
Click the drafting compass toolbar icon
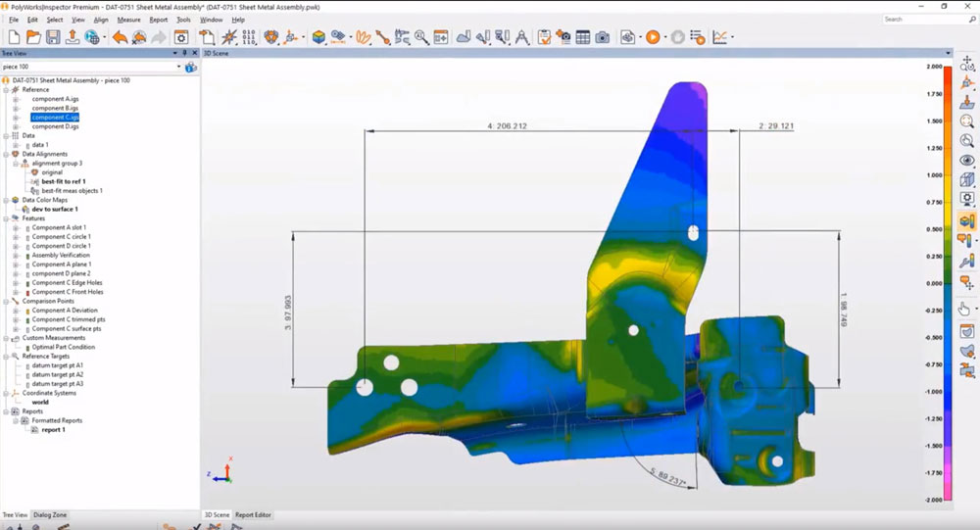click(522, 37)
